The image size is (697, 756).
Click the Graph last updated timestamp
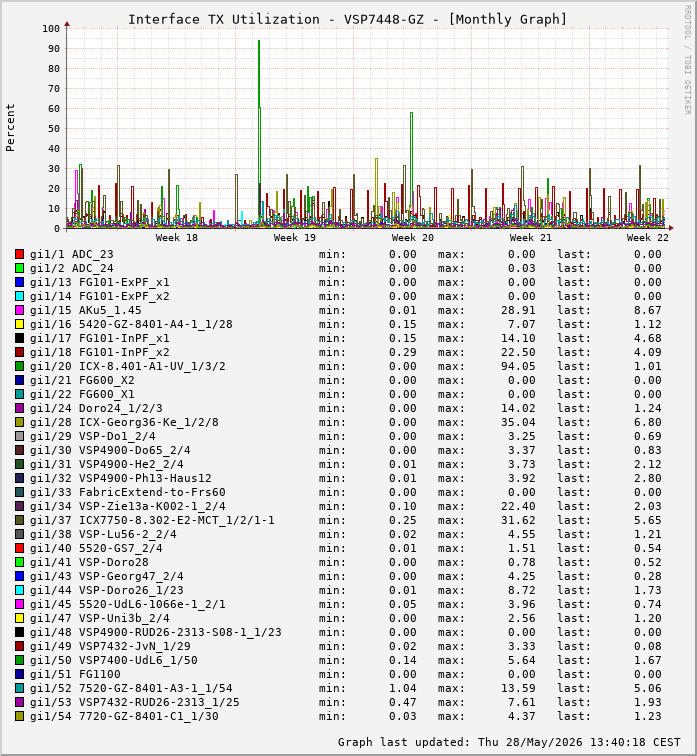[509, 742]
